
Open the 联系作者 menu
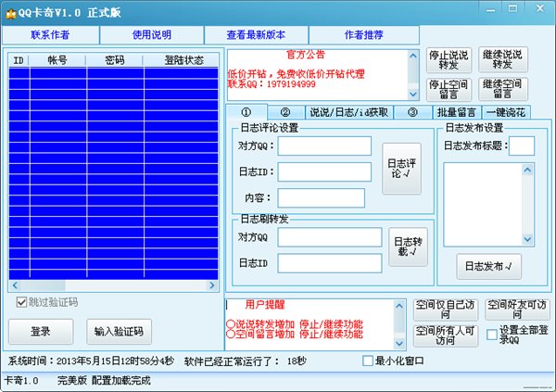pyautogui.click(x=50, y=35)
